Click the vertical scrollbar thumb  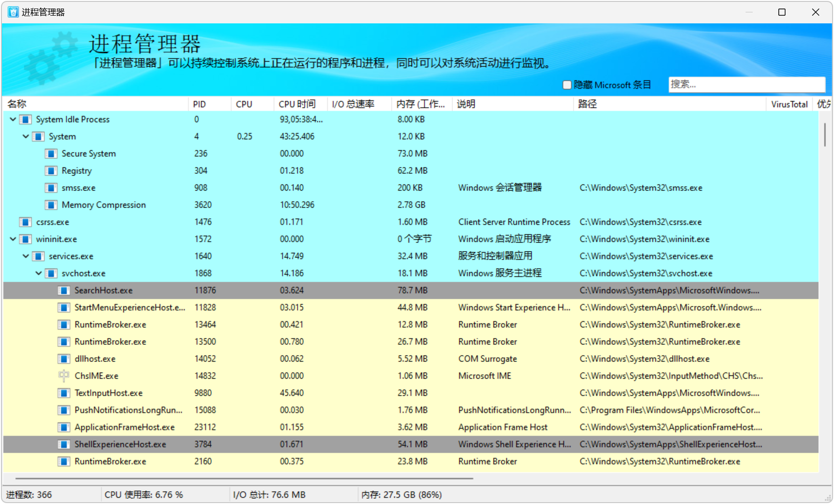pyautogui.click(x=825, y=134)
